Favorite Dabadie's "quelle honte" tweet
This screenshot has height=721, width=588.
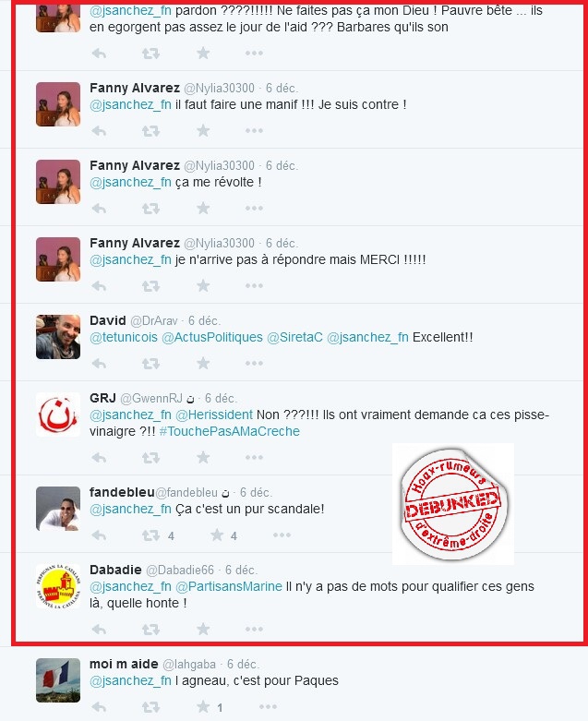[203, 629]
